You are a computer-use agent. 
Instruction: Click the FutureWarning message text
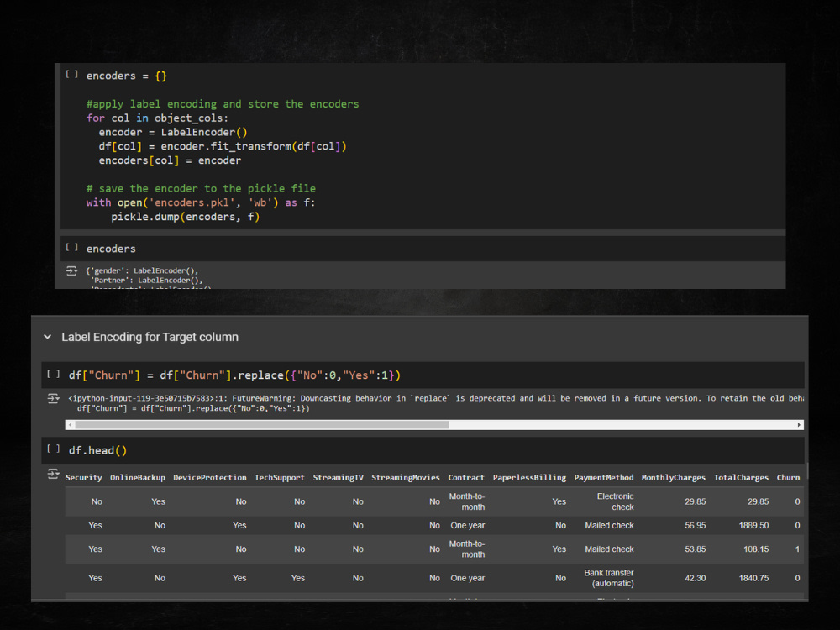(435, 398)
